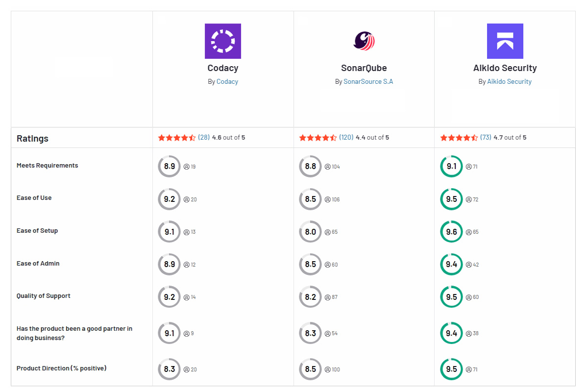This screenshot has width=588, height=392.
Task: Click Codacy's 8.3 Product Direction ring
Action: 170,369
